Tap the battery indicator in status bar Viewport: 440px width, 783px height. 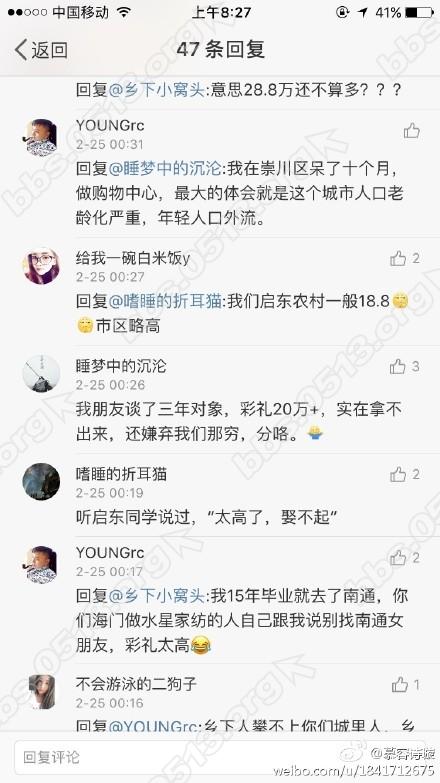pos(419,12)
